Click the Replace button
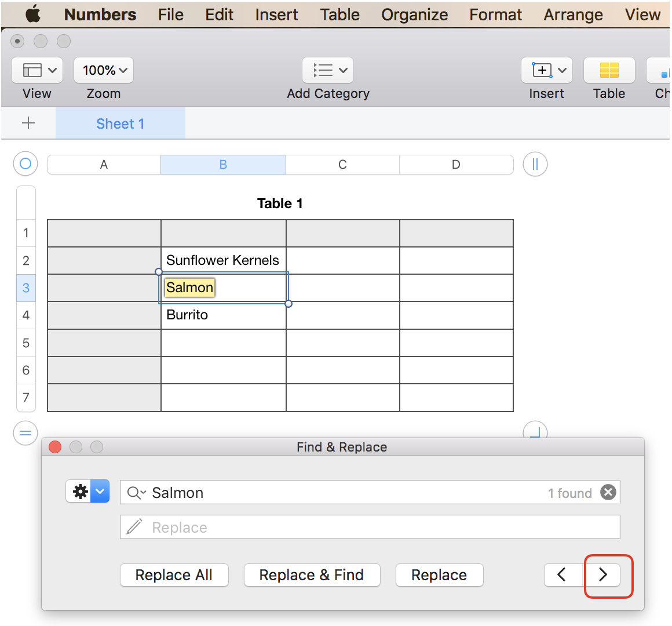The height and width of the screenshot is (626, 672). coord(439,575)
